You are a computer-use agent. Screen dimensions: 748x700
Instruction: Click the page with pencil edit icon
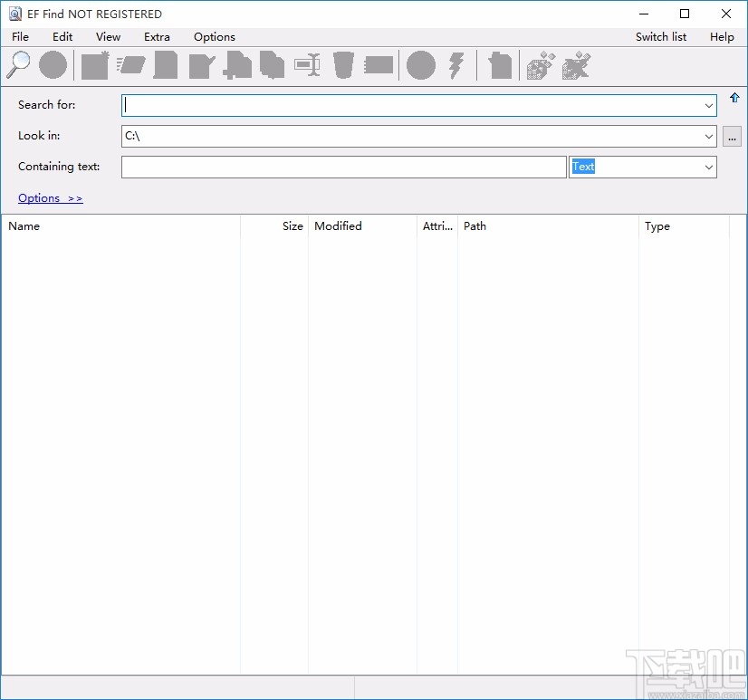click(201, 65)
